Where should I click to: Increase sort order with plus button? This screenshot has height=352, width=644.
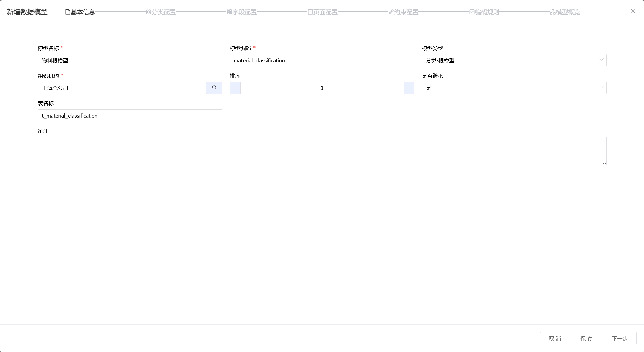pyautogui.click(x=409, y=88)
